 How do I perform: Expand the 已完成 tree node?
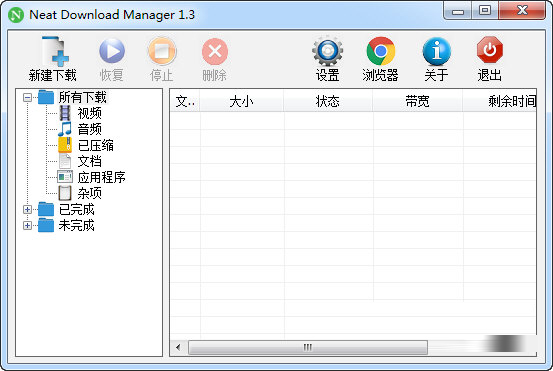[28, 209]
